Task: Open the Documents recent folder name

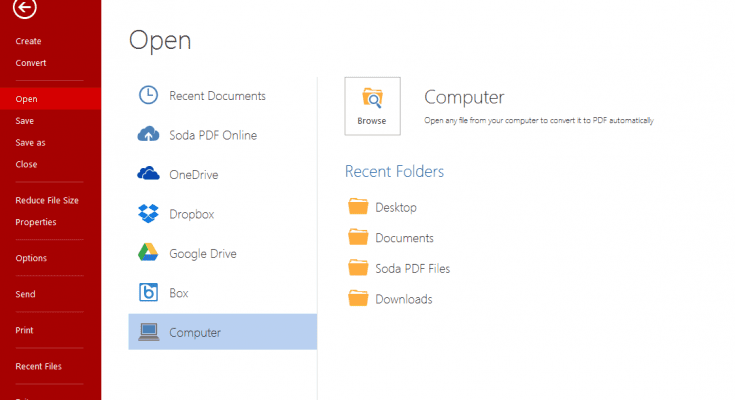Action: pos(405,238)
